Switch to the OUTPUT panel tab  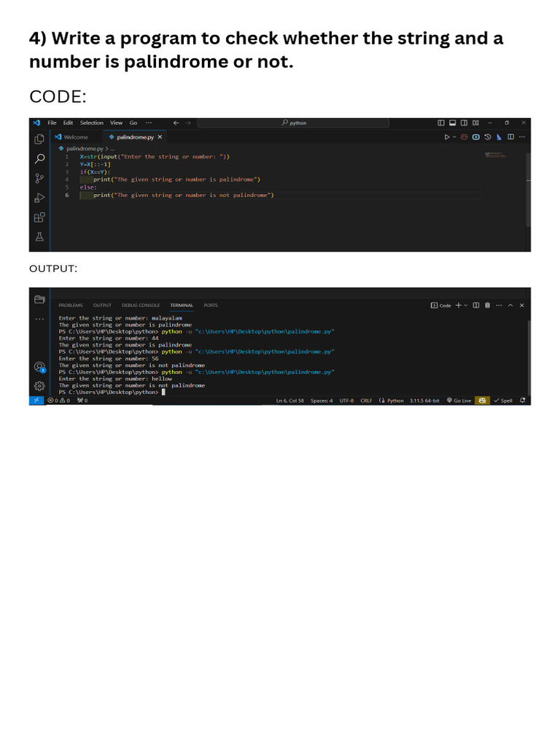102,306
